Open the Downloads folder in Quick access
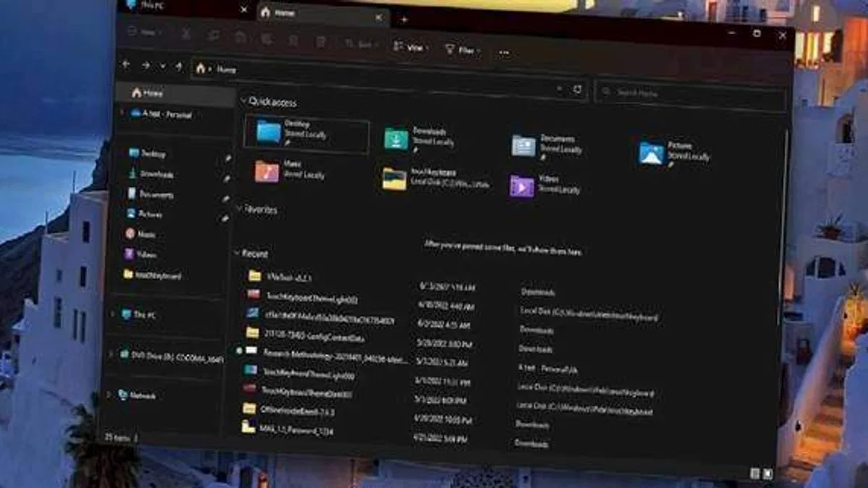Image resolution: width=868 pixels, height=488 pixels. (x=420, y=138)
